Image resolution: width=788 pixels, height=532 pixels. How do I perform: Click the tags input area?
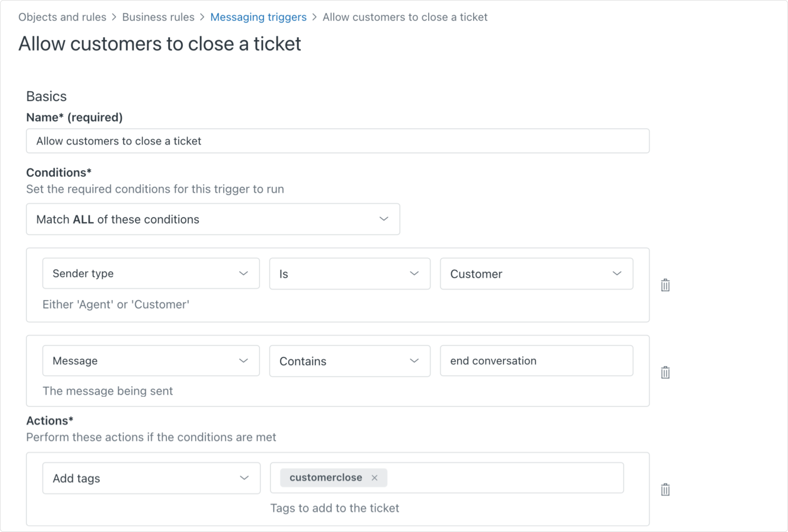click(x=505, y=478)
